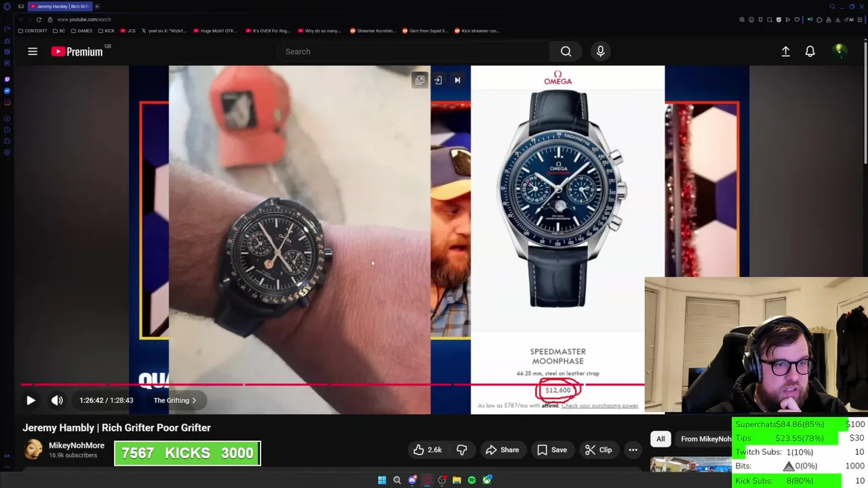
Task: Open more actions ellipsis menu
Action: click(x=633, y=450)
